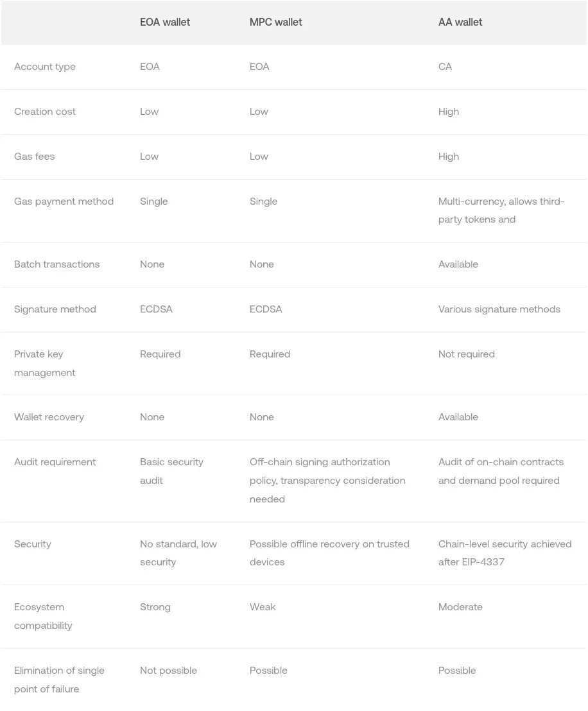This screenshot has height=711, width=588.
Task: Click the AA wallet column header
Action: point(460,22)
